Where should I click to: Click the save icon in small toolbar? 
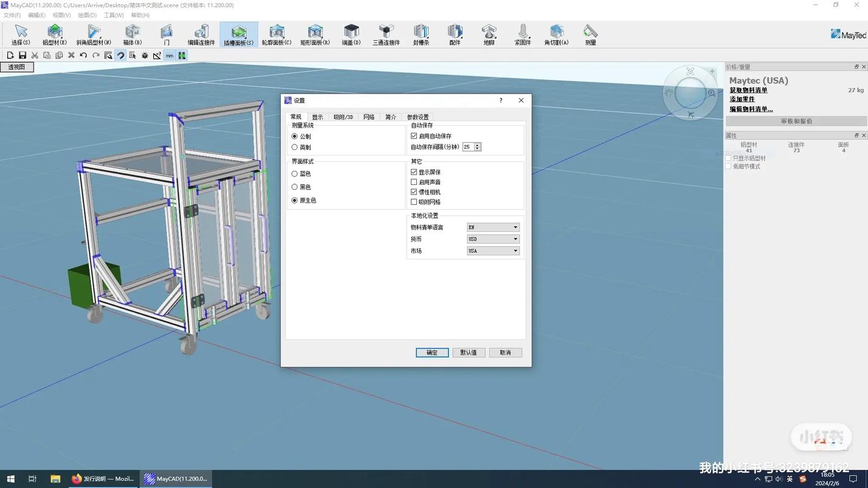(23, 56)
